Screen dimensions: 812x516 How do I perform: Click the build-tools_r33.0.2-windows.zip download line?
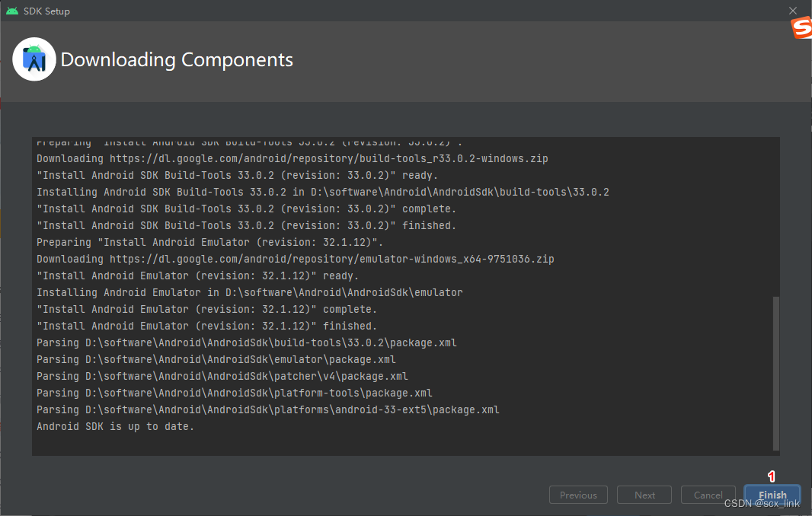point(292,158)
